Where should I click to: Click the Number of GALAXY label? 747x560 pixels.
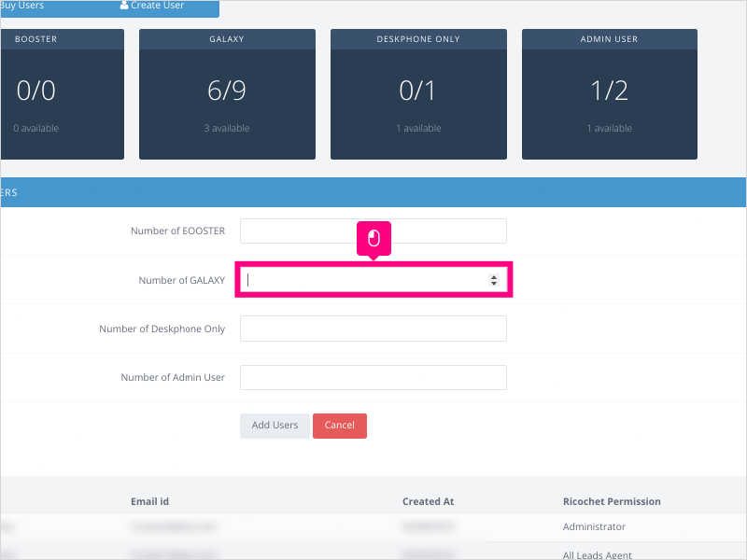181,280
